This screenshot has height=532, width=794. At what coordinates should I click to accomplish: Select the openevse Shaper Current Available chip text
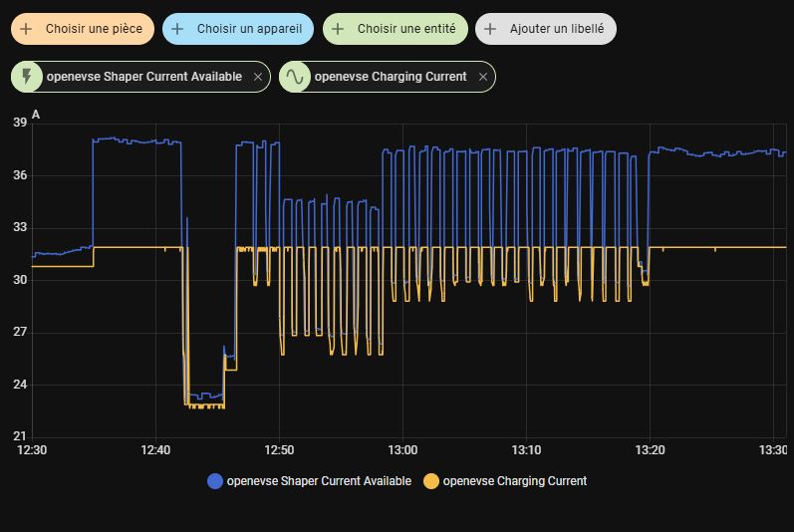coord(145,77)
